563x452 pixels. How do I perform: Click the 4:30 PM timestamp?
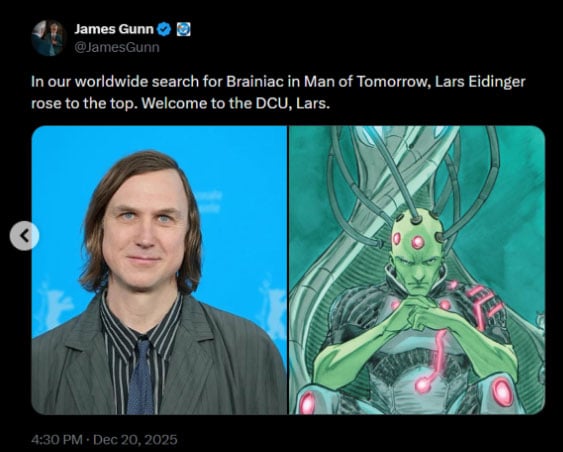[57, 439]
